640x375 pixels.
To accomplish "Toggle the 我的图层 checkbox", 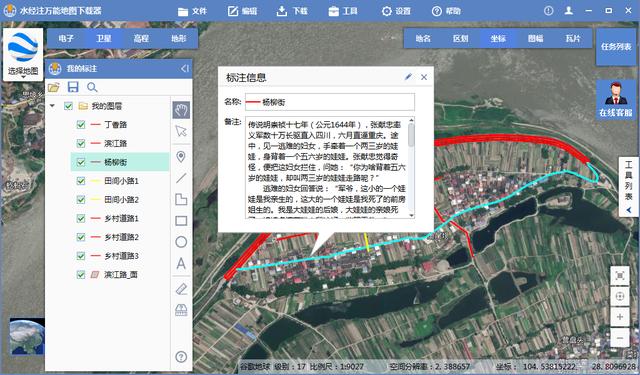I will pos(68,106).
